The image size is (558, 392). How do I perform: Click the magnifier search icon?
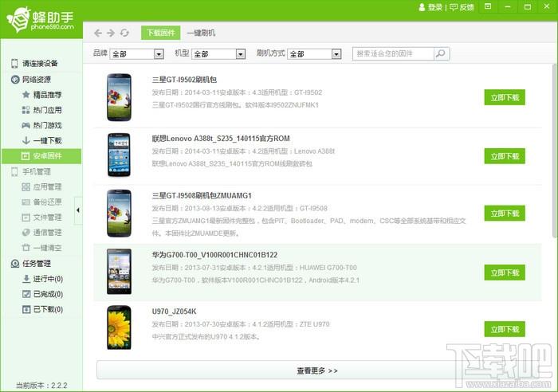(442, 53)
